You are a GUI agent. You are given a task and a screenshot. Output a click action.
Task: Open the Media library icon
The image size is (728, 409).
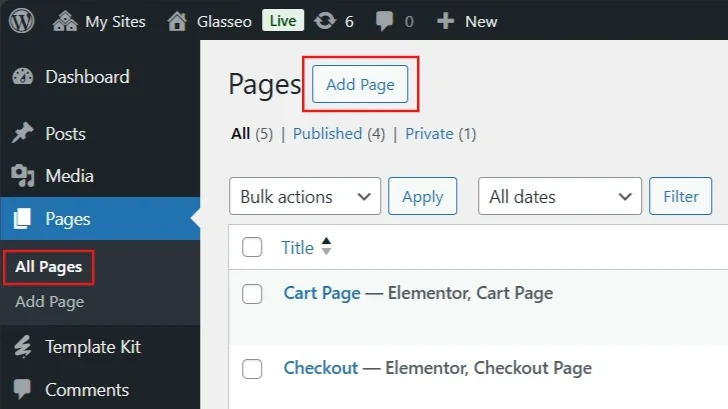[x=23, y=177]
